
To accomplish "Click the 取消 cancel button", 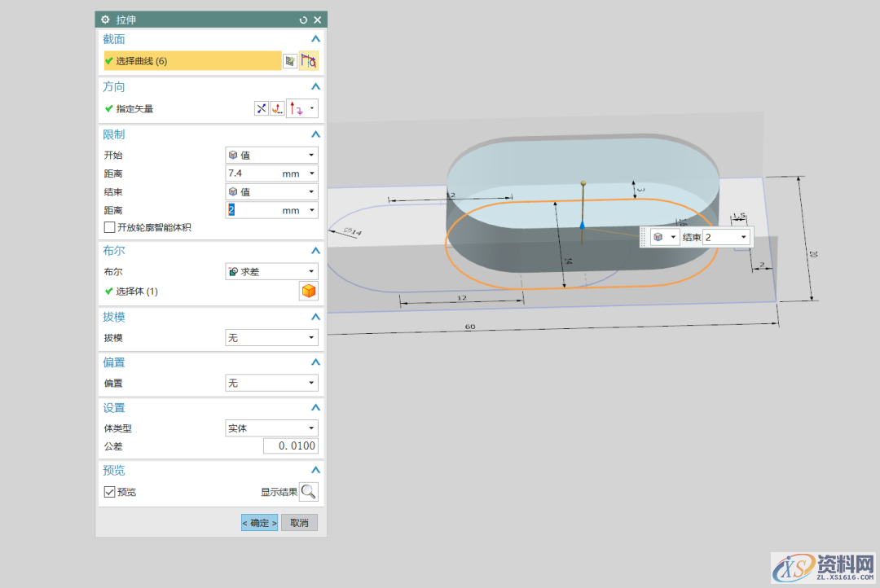I will click(x=299, y=523).
